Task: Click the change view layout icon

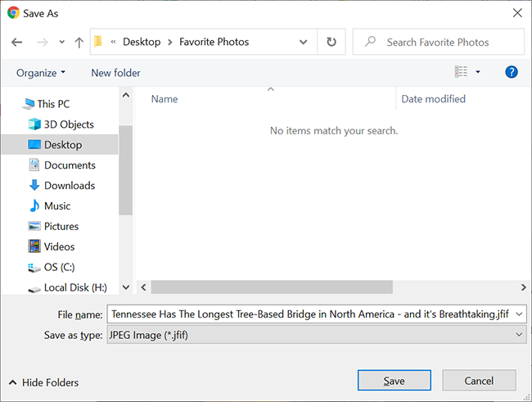Action: [x=462, y=72]
